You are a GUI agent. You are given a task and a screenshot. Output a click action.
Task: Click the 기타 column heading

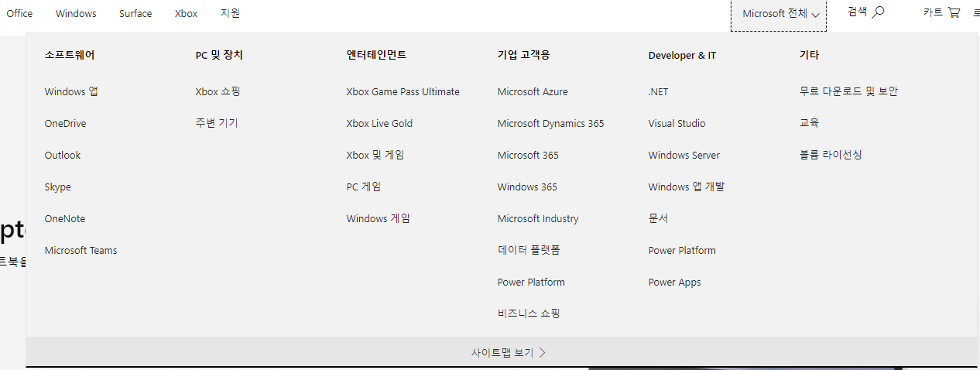(x=809, y=55)
